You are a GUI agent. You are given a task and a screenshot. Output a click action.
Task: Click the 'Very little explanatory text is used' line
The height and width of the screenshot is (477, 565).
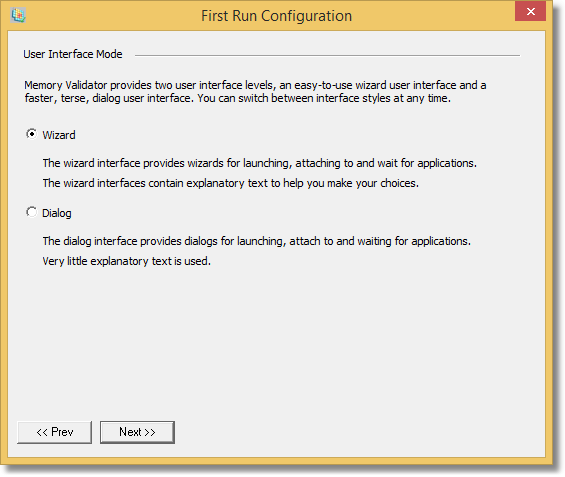pos(126,261)
